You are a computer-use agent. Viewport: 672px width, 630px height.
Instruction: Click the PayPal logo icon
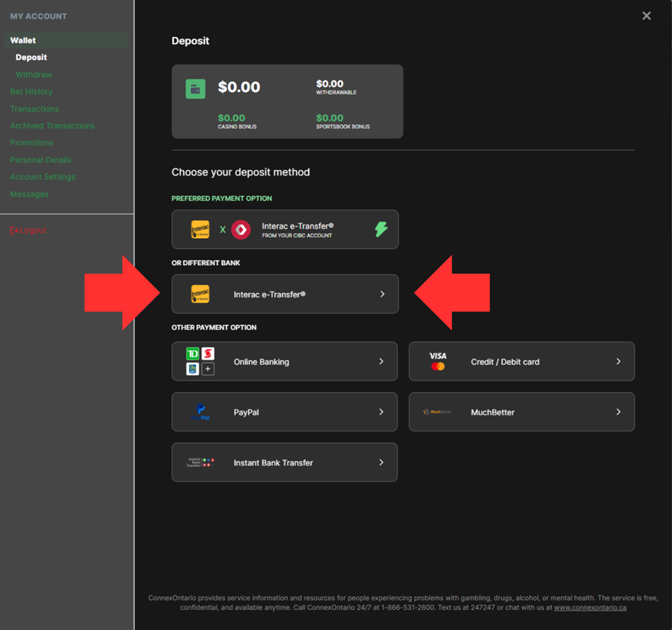point(200,412)
